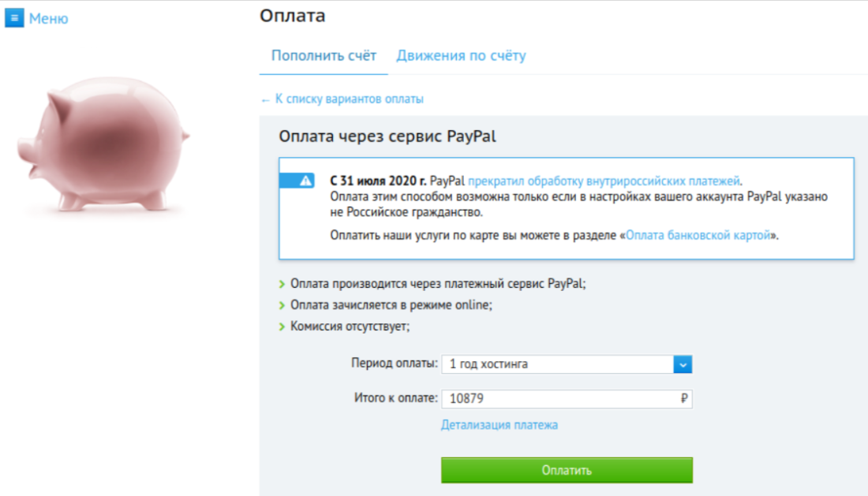The width and height of the screenshot is (868, 496).
Task: Click green chevron beside online mode bullet
Action: click(x=282, y=305)
